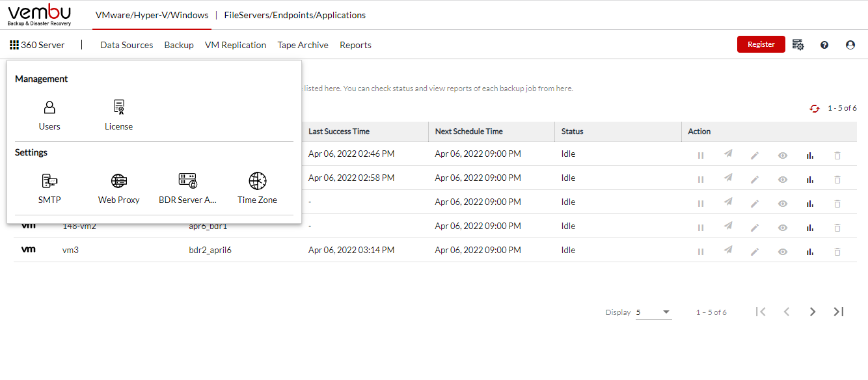
Task: Open the Display rows-per-page dropdown
Action: pyautogui.click(x=653, y=312)
